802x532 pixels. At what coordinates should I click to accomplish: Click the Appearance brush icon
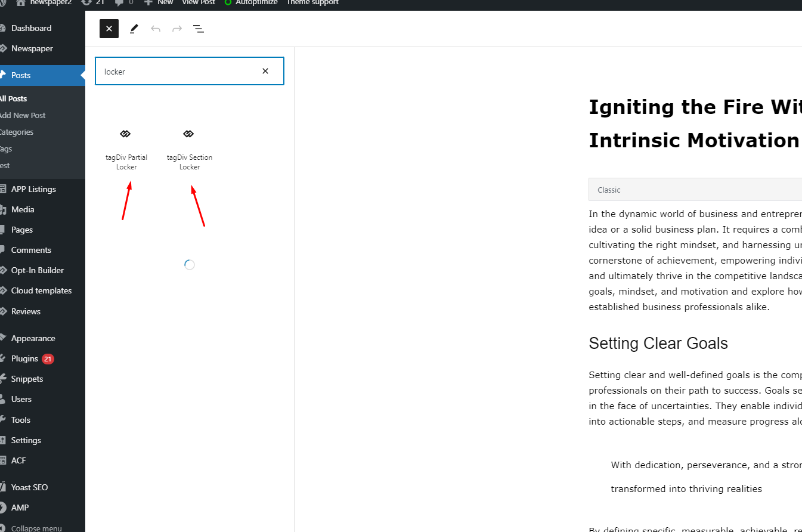click(2, 338)
